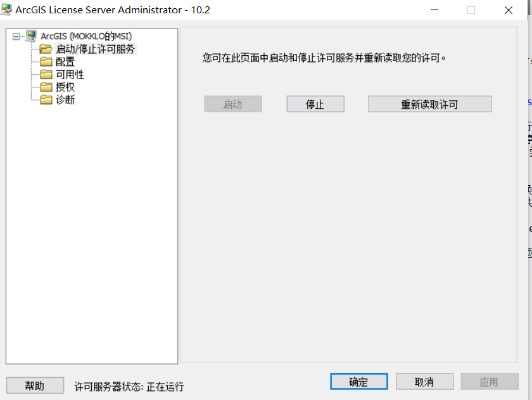Open the 诊断 tree item

[x=65, y=100]
